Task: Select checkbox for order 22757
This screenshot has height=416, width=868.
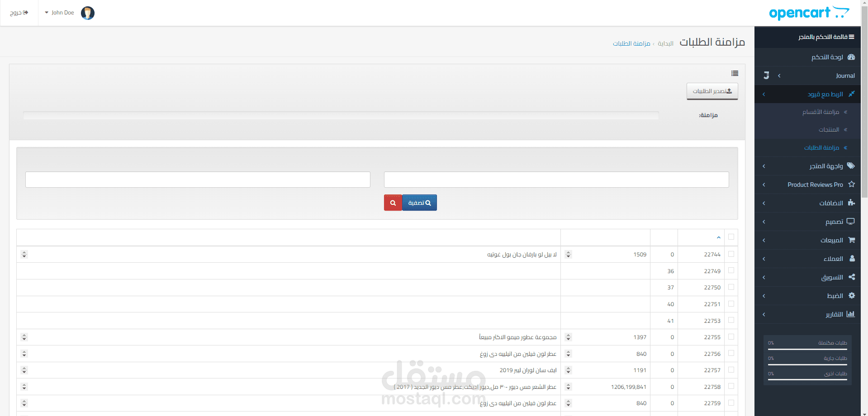Action: pos(731,370)
